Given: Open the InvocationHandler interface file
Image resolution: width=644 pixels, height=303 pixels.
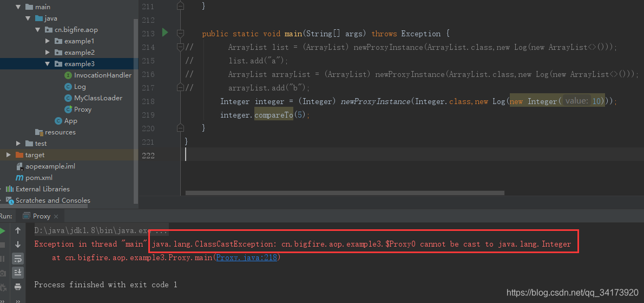Looking at the screenshot, I should pyautogui.click(x=103, y=75).
